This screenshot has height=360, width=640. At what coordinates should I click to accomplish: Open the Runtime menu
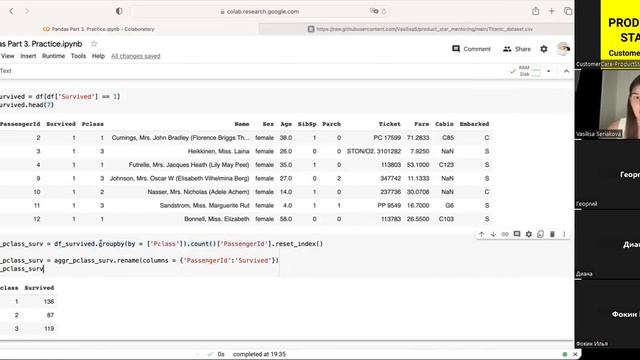coord(53,56)
